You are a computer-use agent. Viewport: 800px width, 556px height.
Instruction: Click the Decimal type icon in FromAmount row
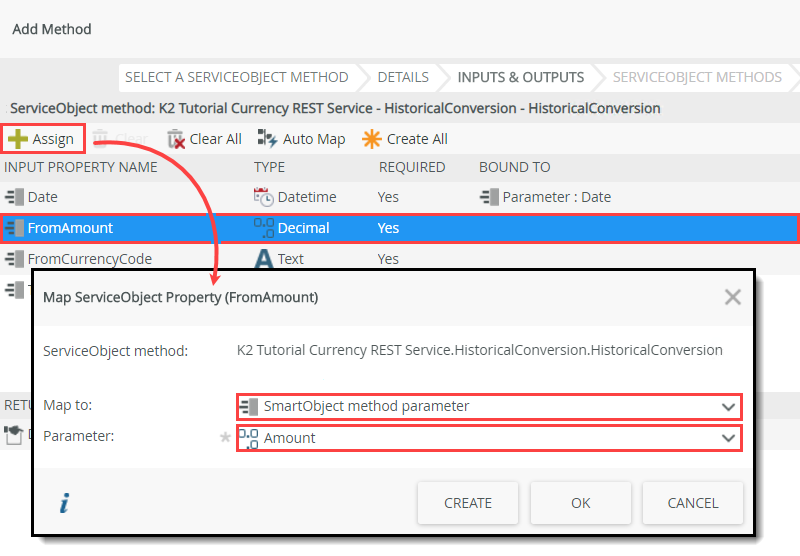click(x=264, y=228)
